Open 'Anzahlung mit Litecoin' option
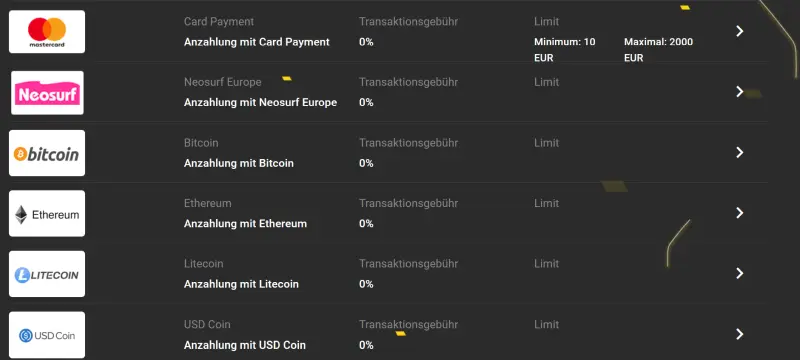This screenshot has width=800, height=360. tap(241, 284)
